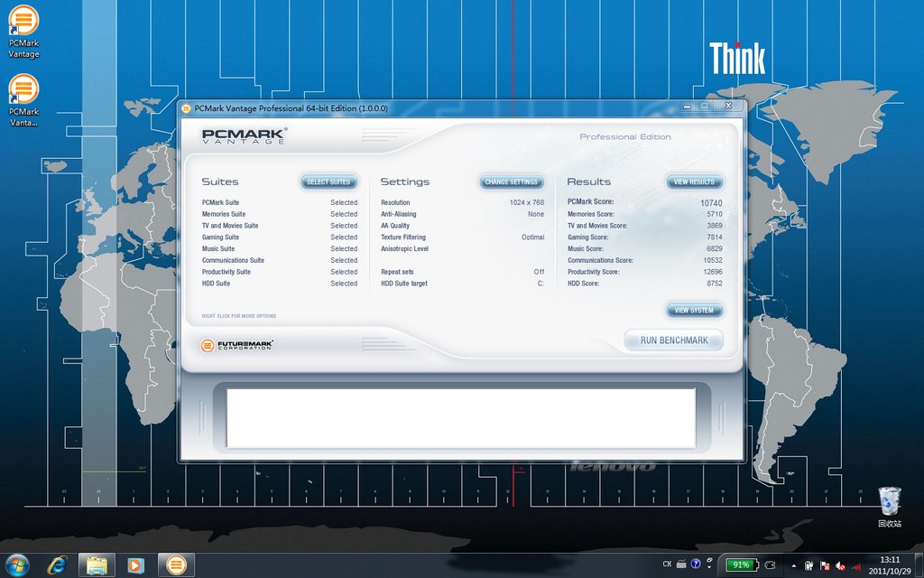Click the Productivity Suite row

tap(280, 272)
